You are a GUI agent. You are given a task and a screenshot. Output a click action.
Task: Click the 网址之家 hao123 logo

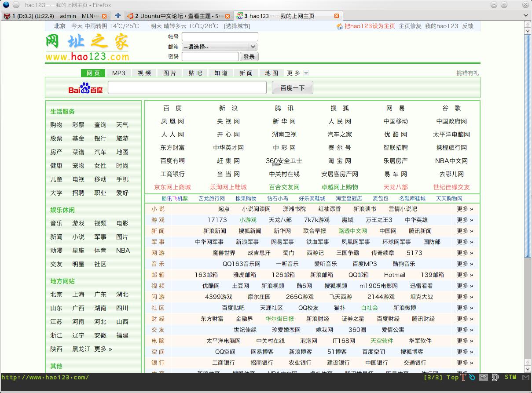pos(87,47)
